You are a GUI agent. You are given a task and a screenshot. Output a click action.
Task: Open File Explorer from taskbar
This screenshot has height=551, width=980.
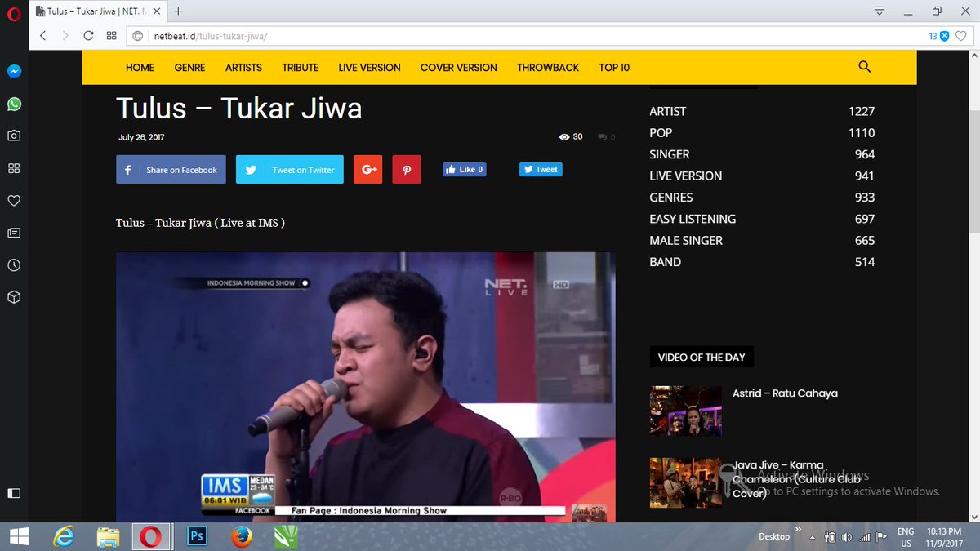[109, 536]
